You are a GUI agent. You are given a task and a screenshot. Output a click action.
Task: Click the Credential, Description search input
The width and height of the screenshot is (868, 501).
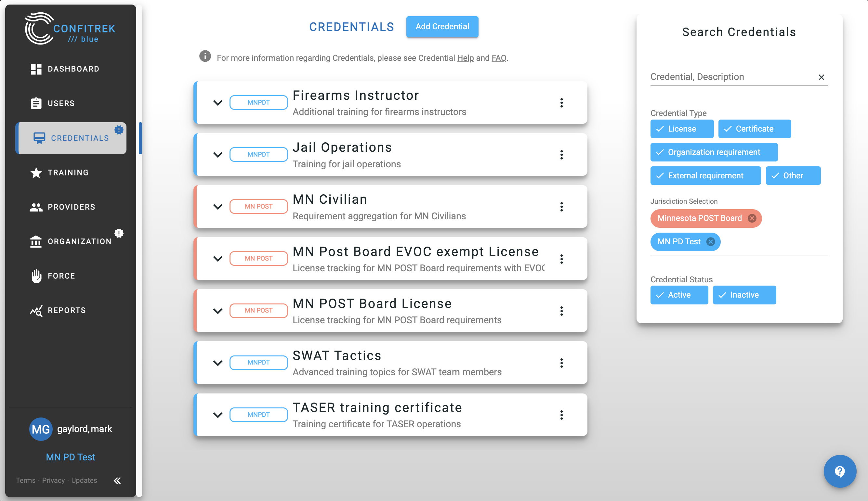point(732,77)
